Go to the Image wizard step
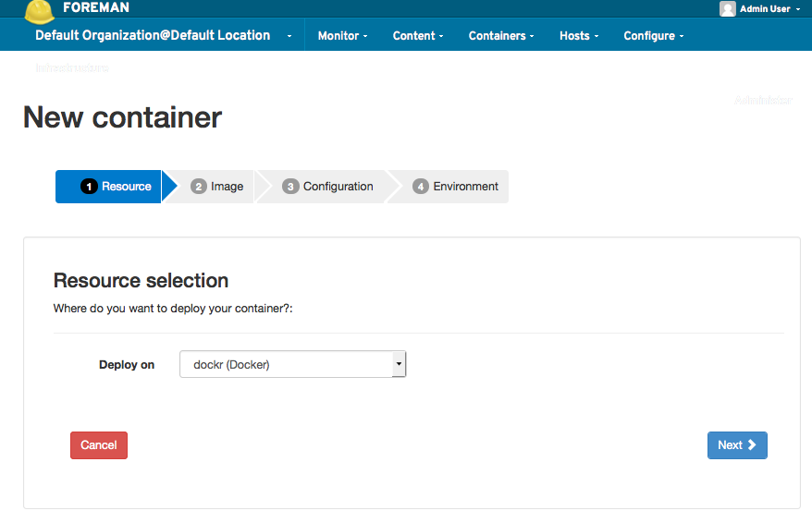 pyautogui.click(x=218, y=186)
